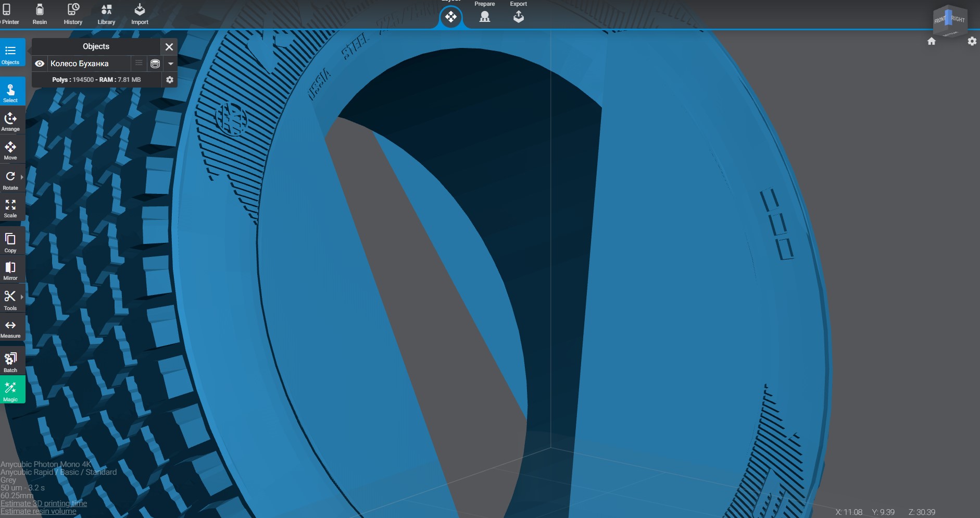Choose the Scale tool
980x518 pixels.
(x=10, y=208)
